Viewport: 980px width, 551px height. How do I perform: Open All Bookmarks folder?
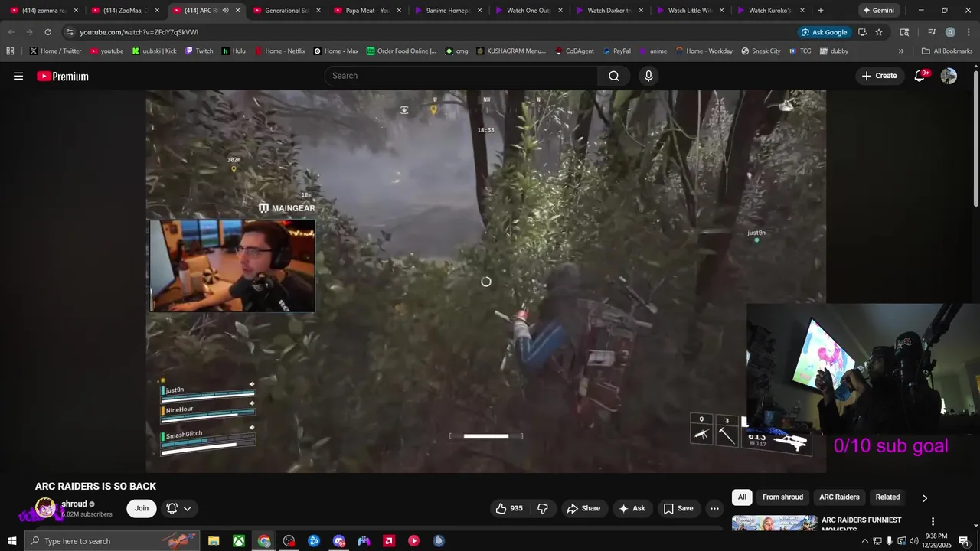[x=947, y=51]
